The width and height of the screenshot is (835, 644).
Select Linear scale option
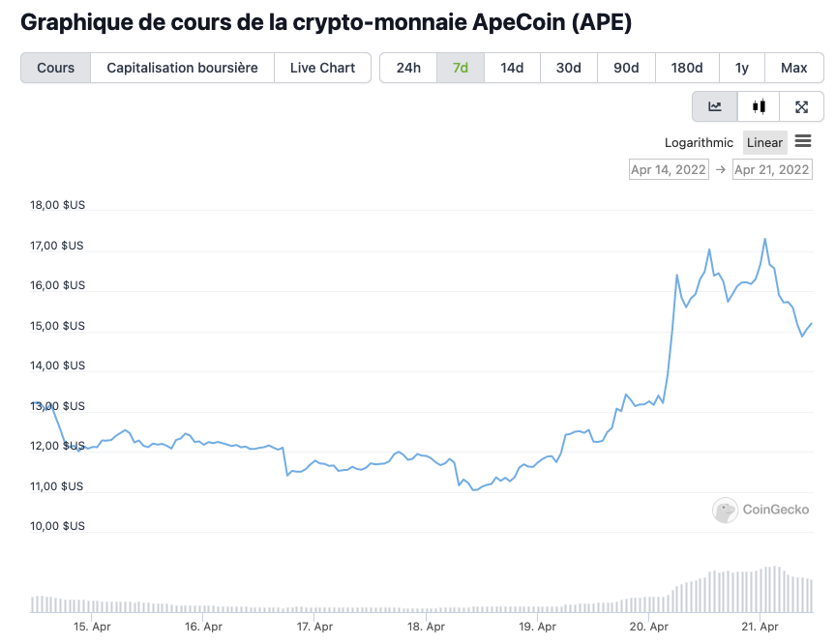pyautogui.click(x=764, y=142)
